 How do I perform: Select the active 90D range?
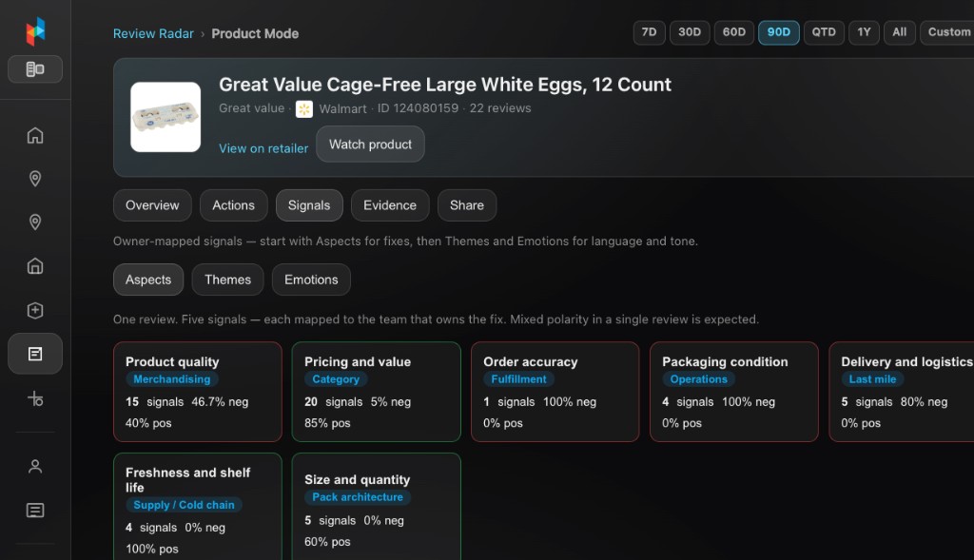(779, 32)
